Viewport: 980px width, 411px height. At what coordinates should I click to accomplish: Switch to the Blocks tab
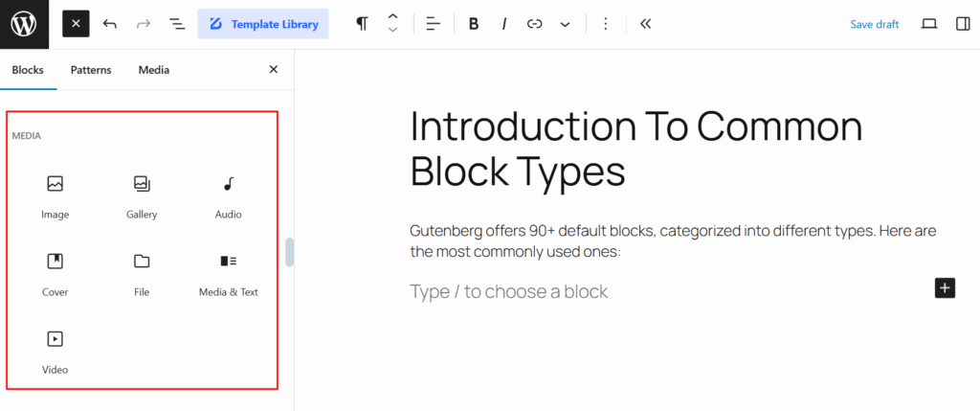pos(28,70)
